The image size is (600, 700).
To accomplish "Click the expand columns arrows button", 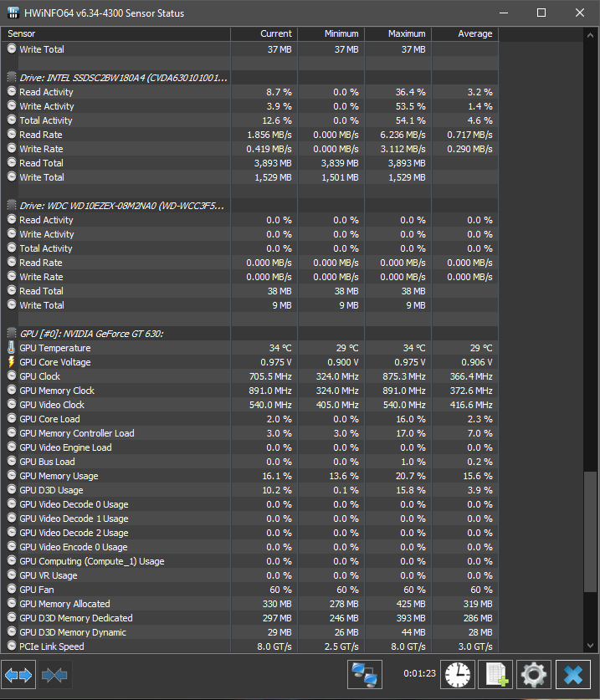I will [18, 675].
